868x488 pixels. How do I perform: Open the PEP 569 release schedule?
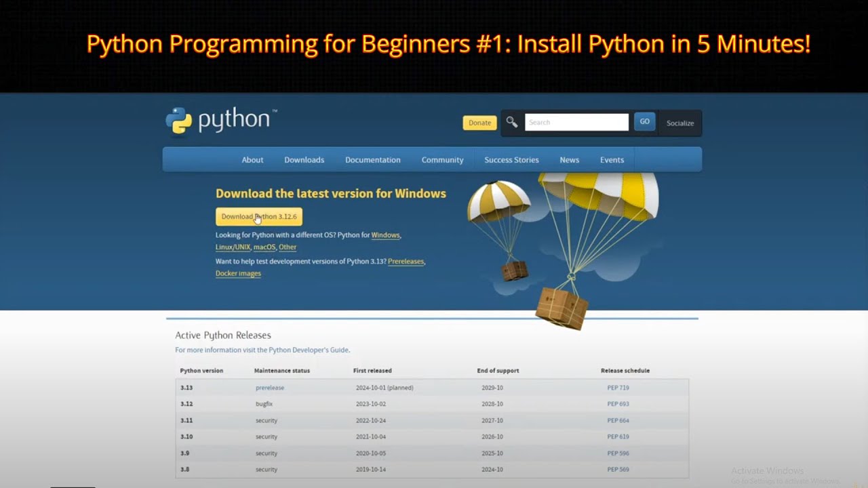(618, 470)
